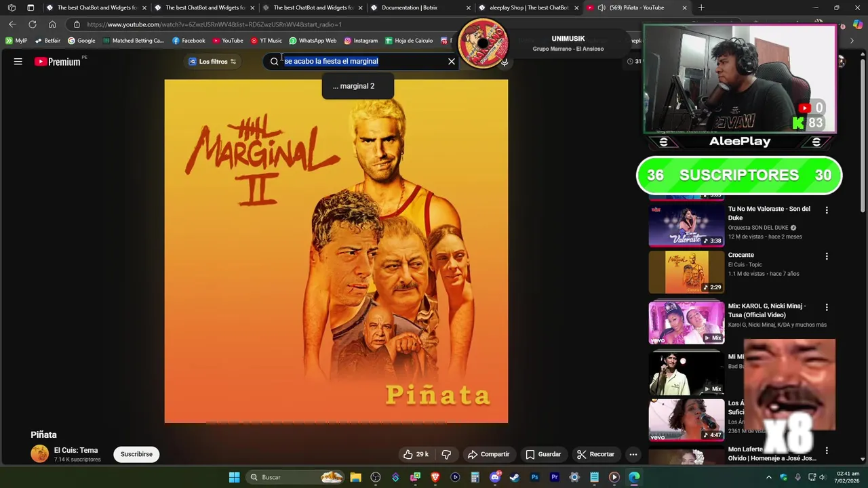
Task: Reload the page with refresh icon
Action: point(32,24)
